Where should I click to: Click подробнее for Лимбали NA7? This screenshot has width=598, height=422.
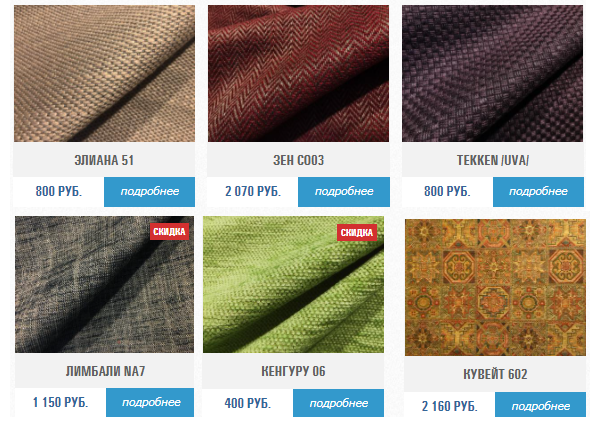click(x=150, y=403)
